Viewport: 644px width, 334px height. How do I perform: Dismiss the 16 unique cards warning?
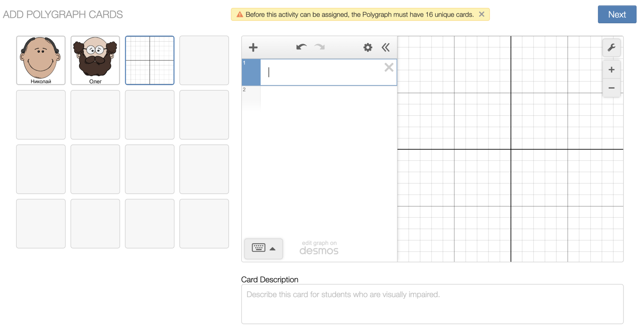[x=481, y=14]
